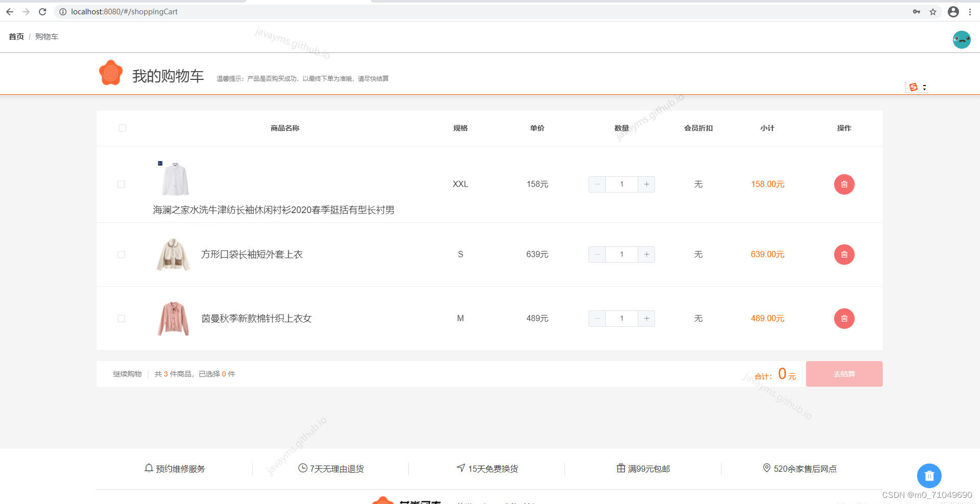
Task: Click the bookmark star in the address bar
Action: coord(933,11)
